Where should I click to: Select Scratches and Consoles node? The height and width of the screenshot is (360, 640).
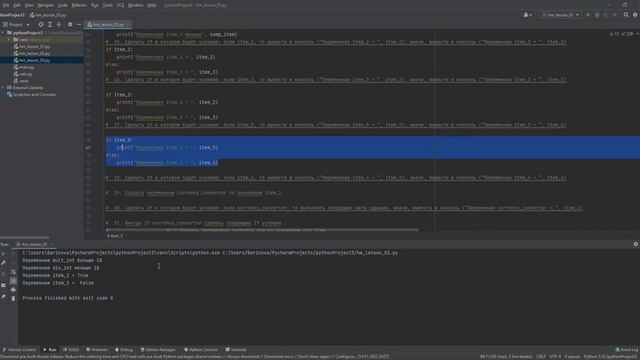click(x=31, y=94)
